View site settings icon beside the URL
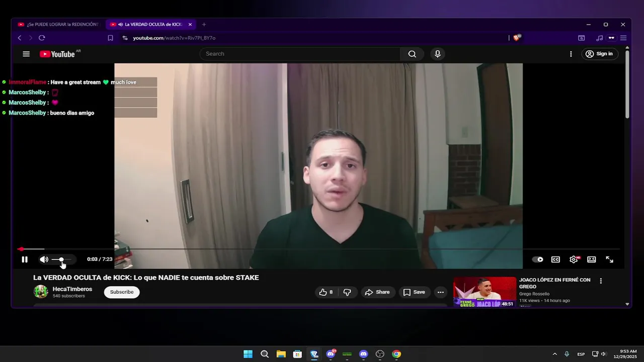The height and width of the screenshot is (362, 644). 125,38
